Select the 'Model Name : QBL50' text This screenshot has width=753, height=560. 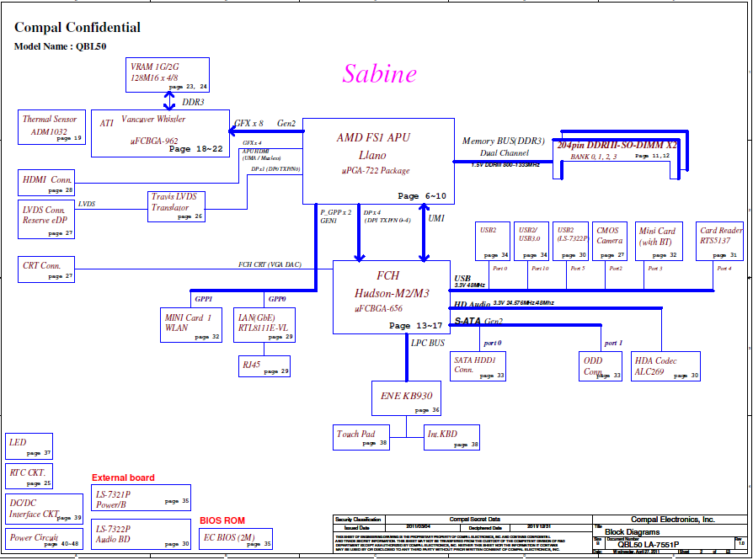click(x=60, y=46)
